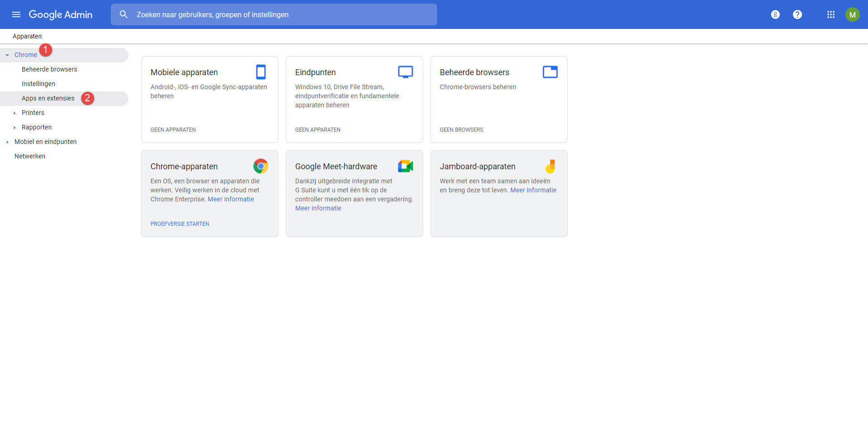The width and height of the screenshot is (868, 424).
Task: Click GEEN APPARATEN under Eindpunten
Action: (318, 130)
